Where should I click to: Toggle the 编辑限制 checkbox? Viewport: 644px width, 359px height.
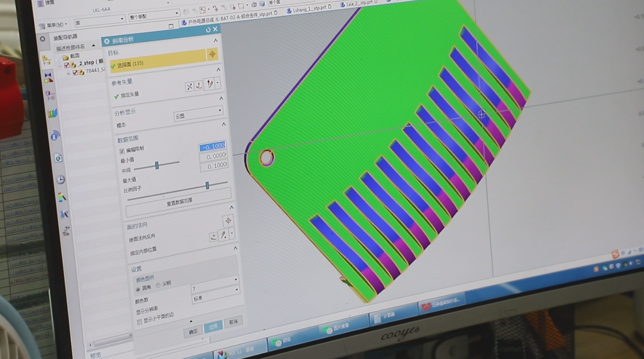coord(122,151)
